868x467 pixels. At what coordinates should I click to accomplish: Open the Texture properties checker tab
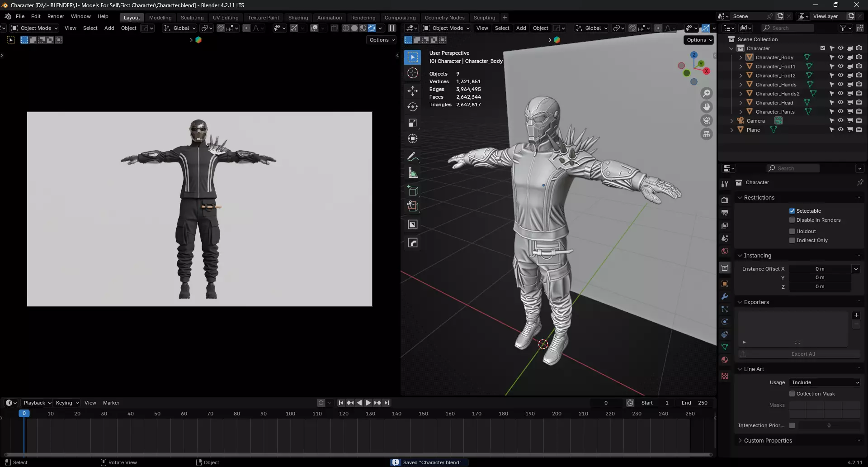point(725,376)
